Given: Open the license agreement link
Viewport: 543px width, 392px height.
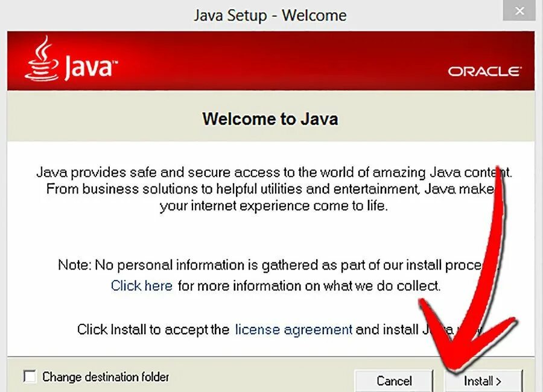Looking at the screenshot, I should 294,330.
